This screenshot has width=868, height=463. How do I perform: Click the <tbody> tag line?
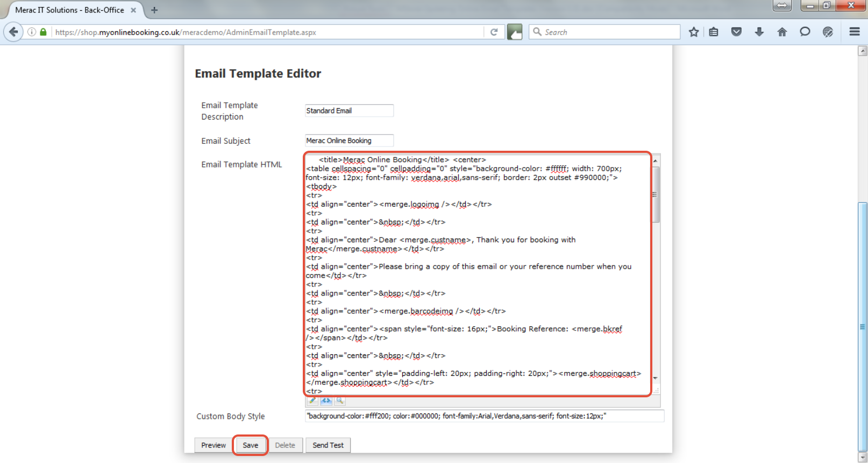point(321,187)
